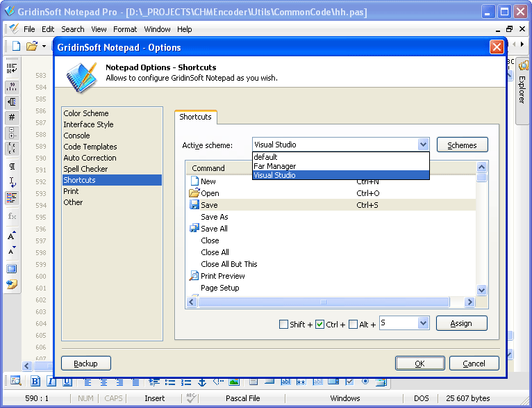The width and height of the screenshot is (532, 408).
Task: Select 'Color Scheme' options category
Action: pos(112,113)
